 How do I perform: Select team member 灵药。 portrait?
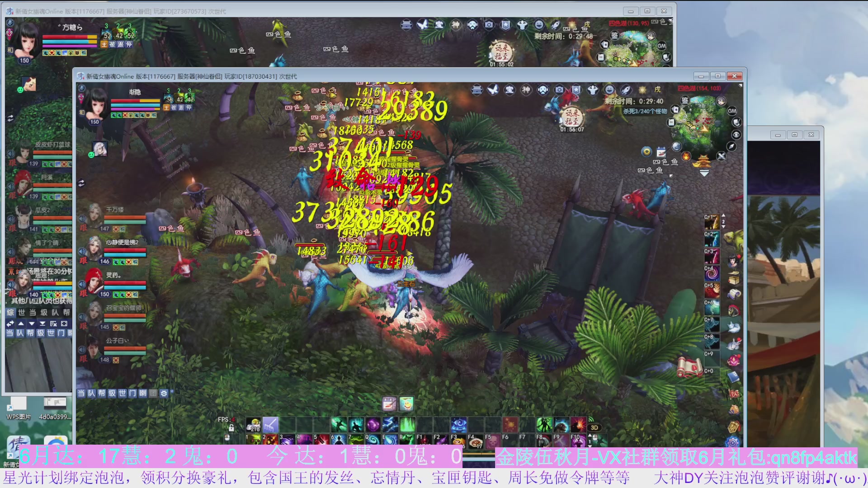click(x=95, y=281)
